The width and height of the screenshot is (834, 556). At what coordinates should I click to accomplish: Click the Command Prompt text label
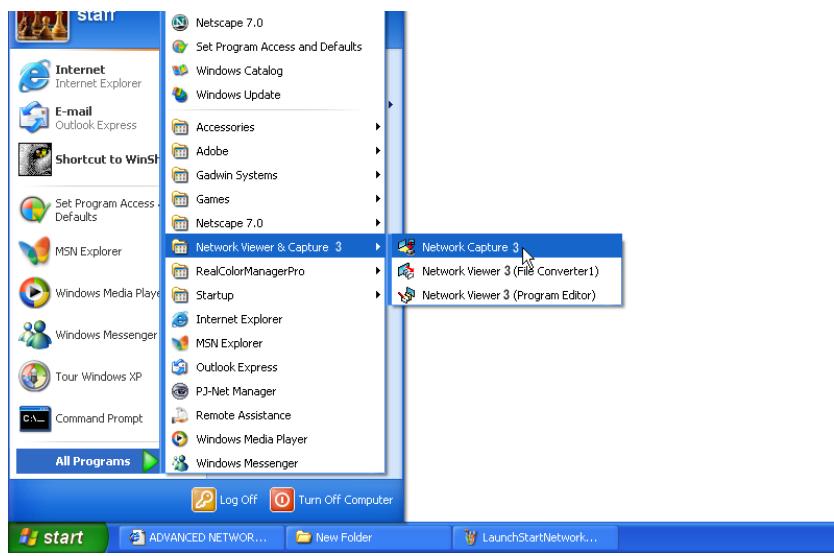pyautogui.click(x=99, y=418)
